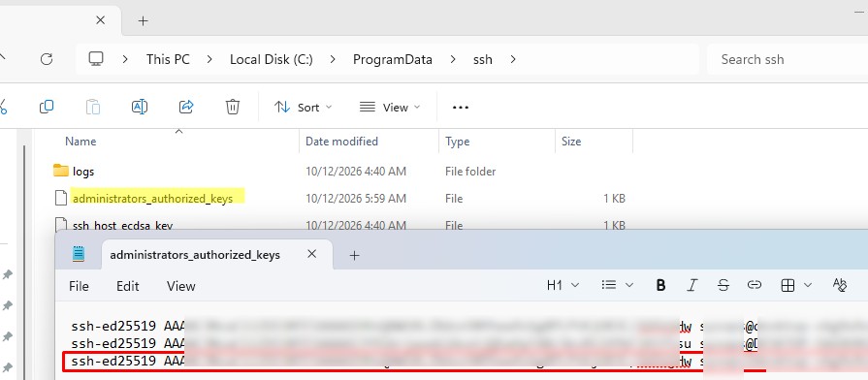Viewport: 868px width, 380px height.
Task: Click the logs folder icon
Action: pyautogui.click(x=61, y=171)
